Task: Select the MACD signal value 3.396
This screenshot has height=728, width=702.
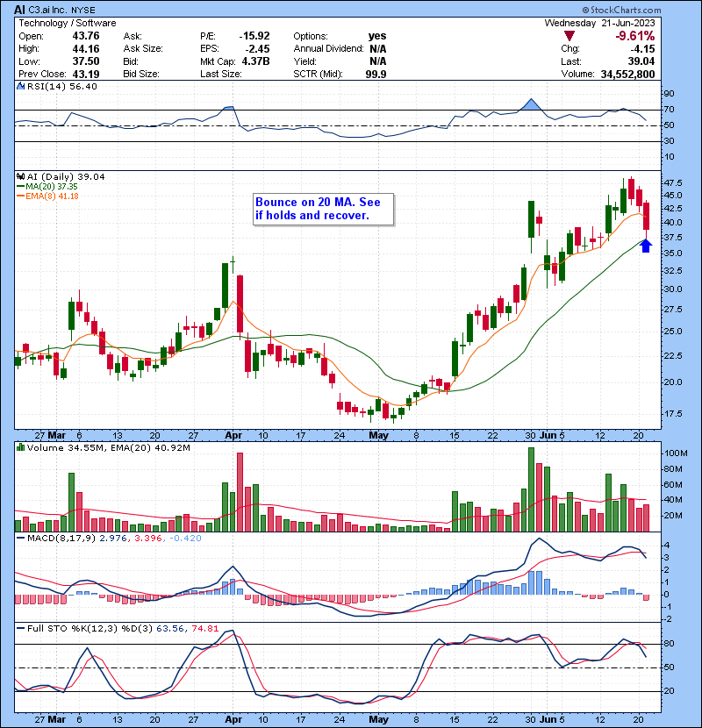Action: point(148,539)
